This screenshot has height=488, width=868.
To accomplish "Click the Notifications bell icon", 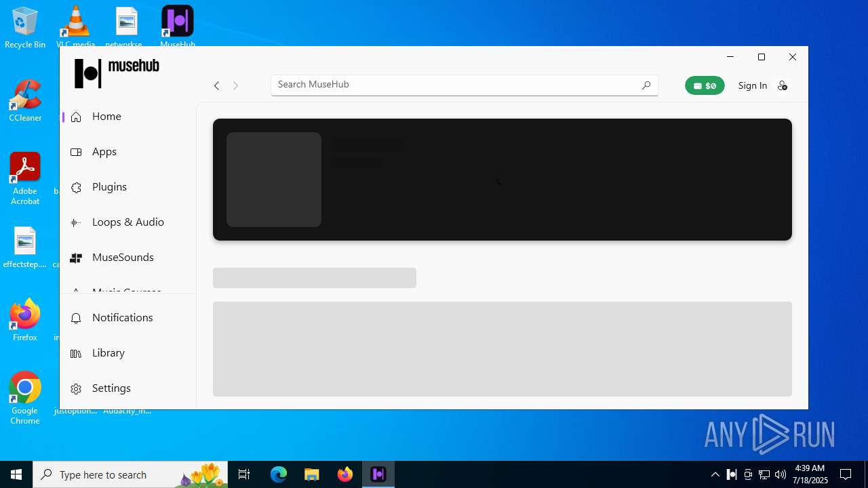I will point(76,318).
